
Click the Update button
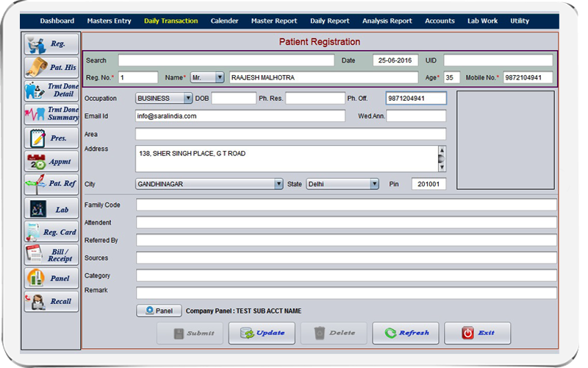pos(262,333)
